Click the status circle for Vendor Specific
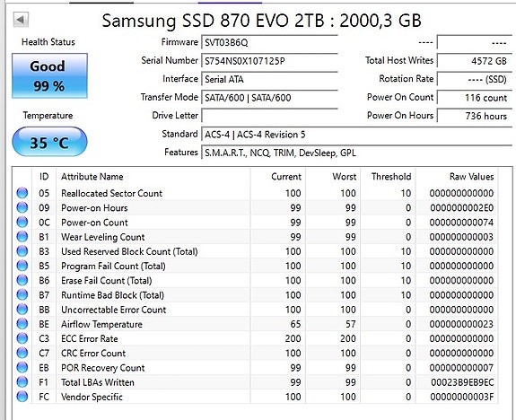Screen dimensions: 516x420 tap(22, 397)
